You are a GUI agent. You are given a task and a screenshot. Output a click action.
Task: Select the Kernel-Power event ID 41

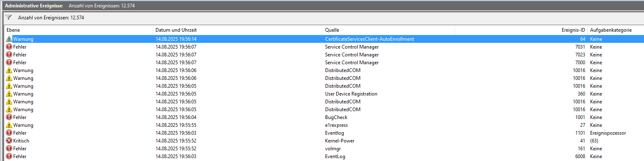click(x=324, y=141)
